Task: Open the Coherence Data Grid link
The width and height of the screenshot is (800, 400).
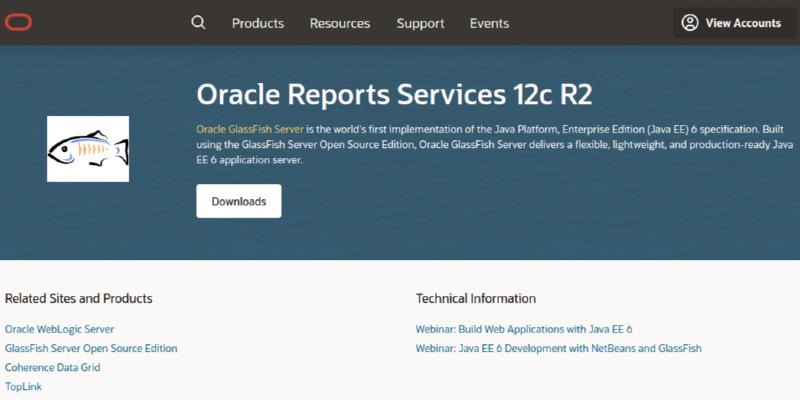Action: tap(53, 367)
